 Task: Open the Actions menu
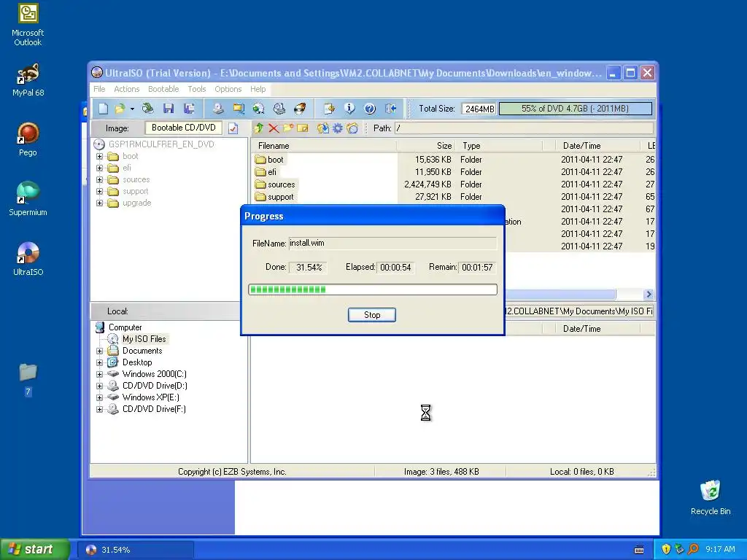(x=127, y=89)
